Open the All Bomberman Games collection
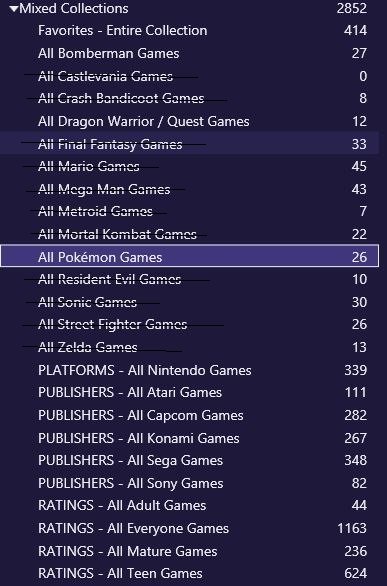The width and height of the screenshot is (387, 586). [x=189, y=53]
